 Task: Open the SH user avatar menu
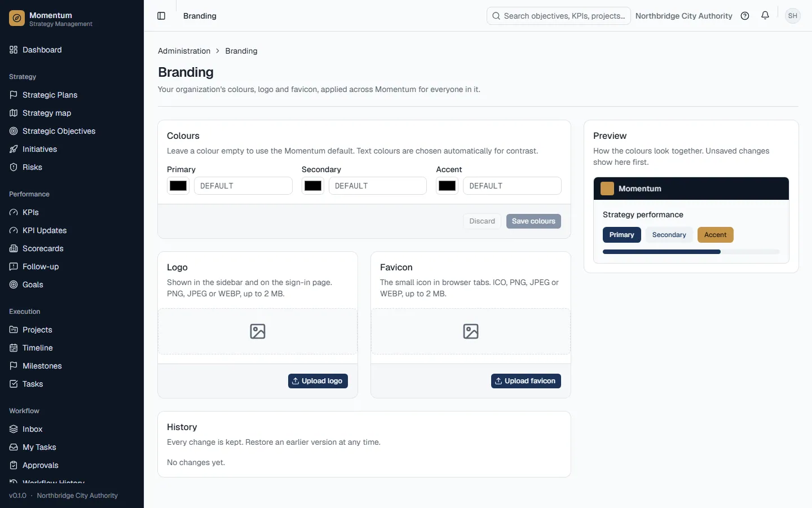[x=793, y=16]
